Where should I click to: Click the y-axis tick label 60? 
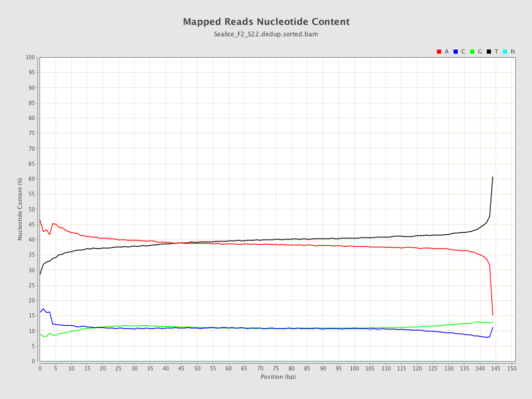32,179
